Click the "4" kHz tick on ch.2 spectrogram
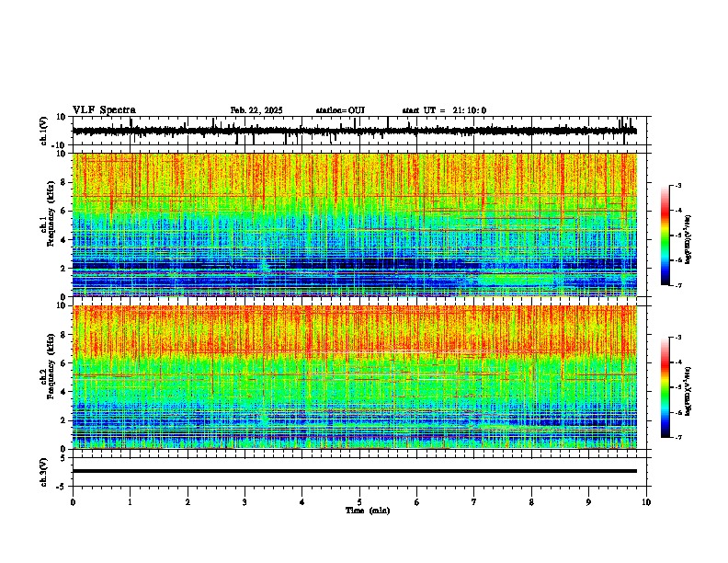 click(63, 392)
